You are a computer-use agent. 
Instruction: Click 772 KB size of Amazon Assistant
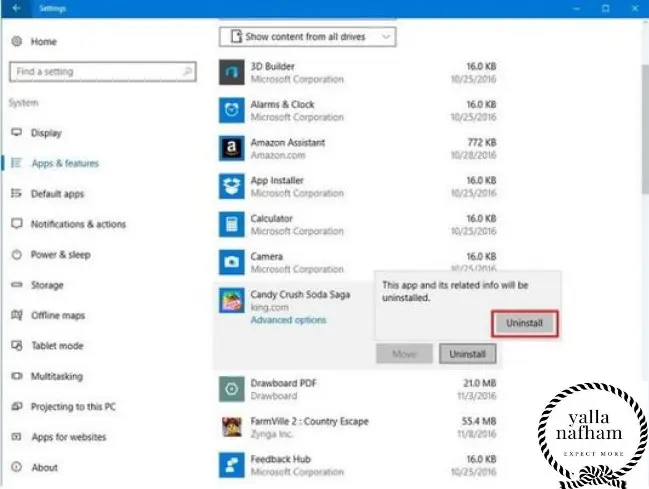click(481, 142)
